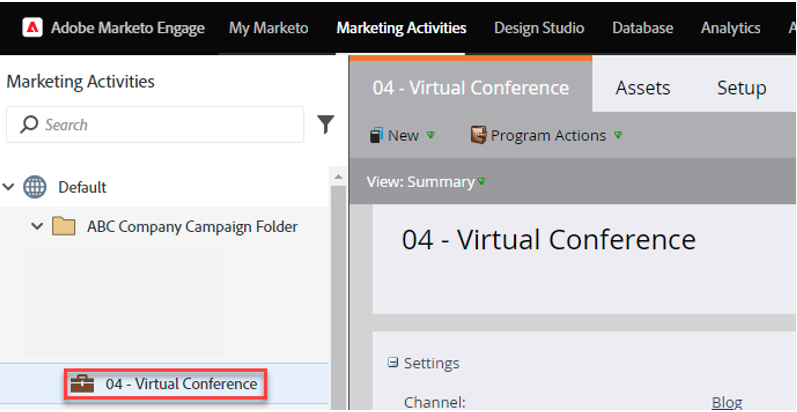Click the briefcase icon of 04 - Virtual Conference
The height and width of the screenshot is (412, 797).
82,384
